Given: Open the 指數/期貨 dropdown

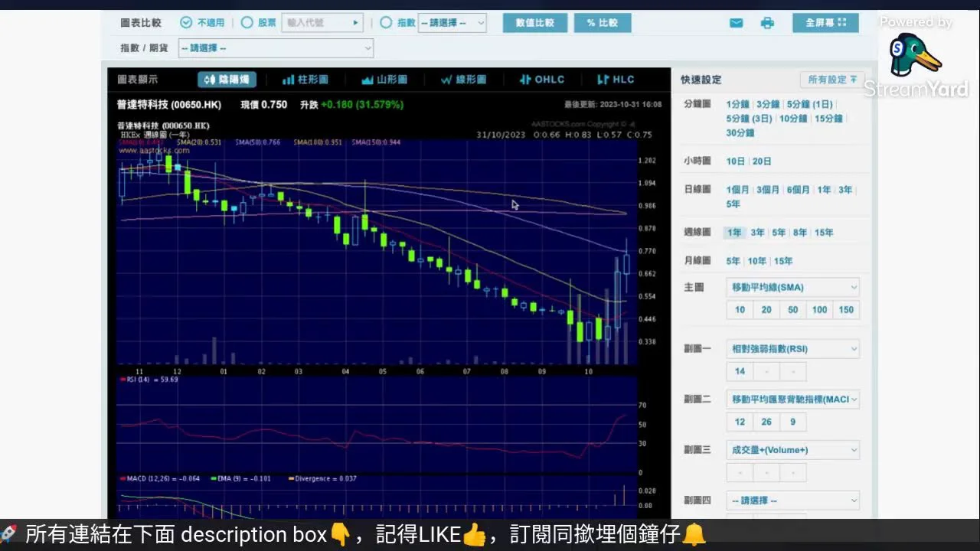Looking at the screenshot, I should pos(276,48).
